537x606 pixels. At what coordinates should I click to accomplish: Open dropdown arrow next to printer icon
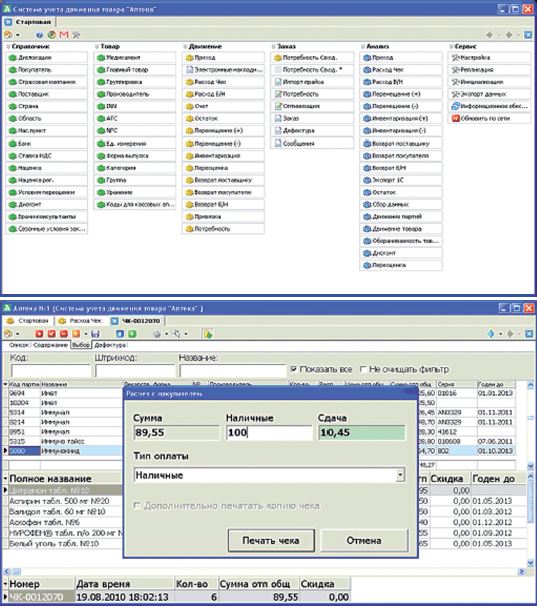click(x=166, y=334)
